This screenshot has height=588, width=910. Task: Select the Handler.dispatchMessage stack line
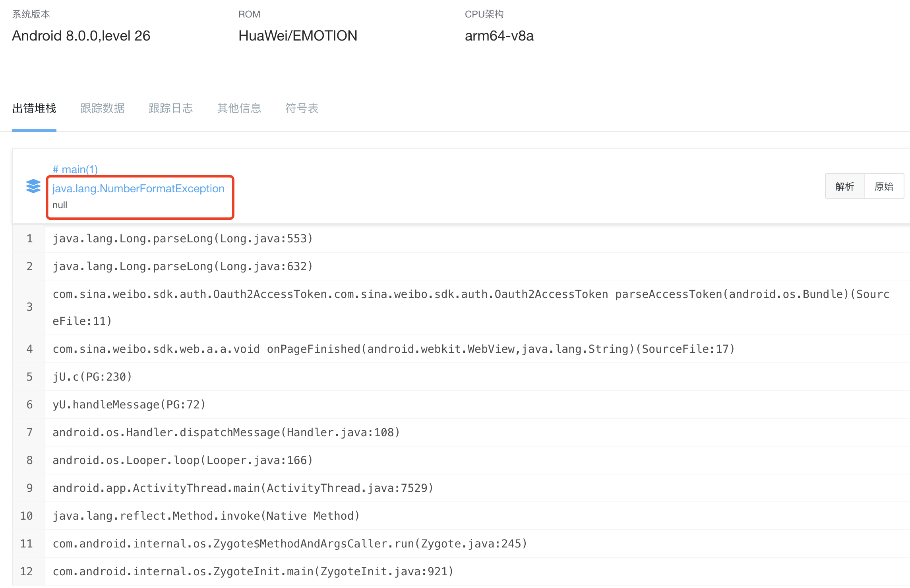[226, 432]
